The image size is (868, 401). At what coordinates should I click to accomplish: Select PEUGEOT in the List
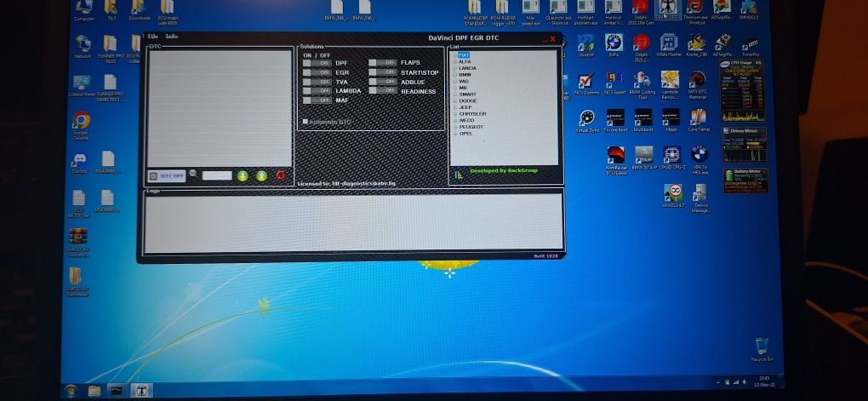point(471,127)
